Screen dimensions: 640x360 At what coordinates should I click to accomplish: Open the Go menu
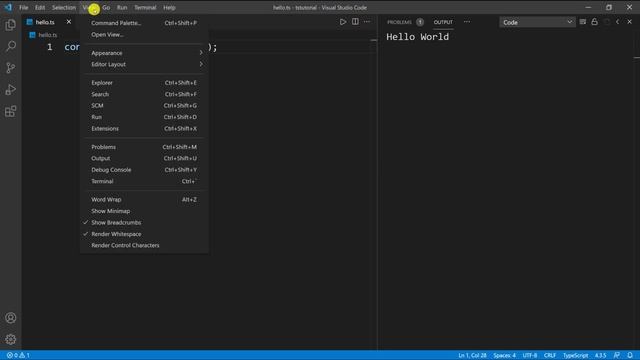pyautogui.click(x=106, y=7)
